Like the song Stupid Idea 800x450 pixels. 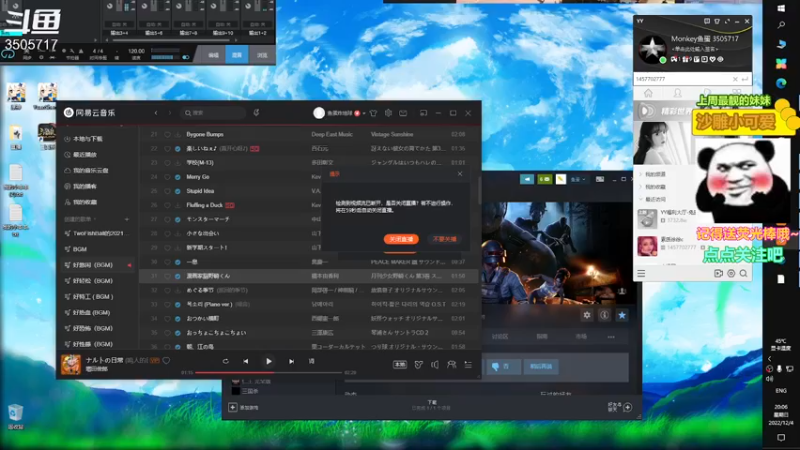167,191
